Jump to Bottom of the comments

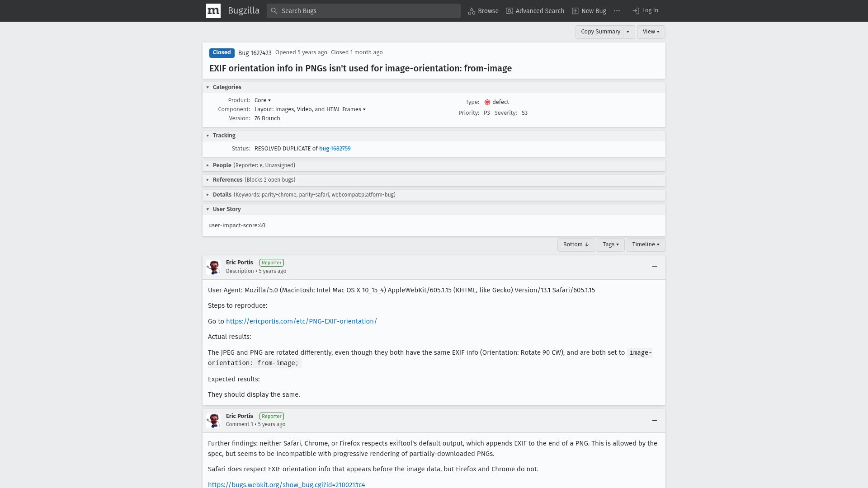pos(576,244)
